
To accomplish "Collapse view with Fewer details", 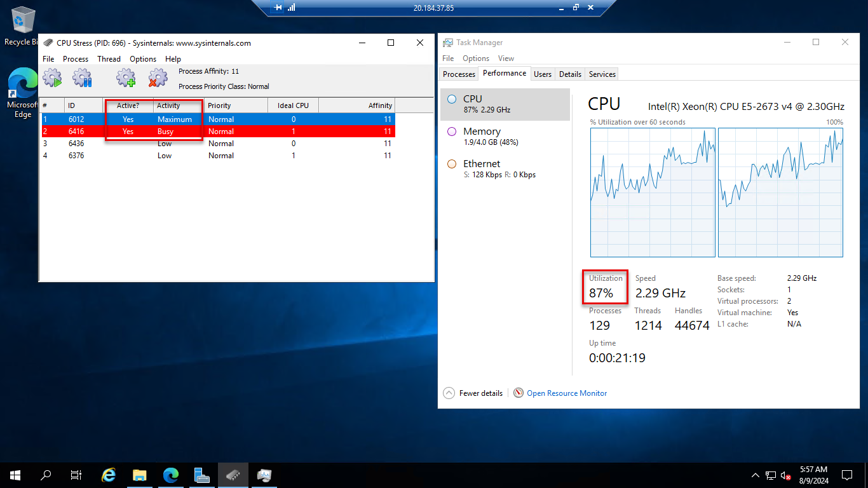I will click(473, 393).
